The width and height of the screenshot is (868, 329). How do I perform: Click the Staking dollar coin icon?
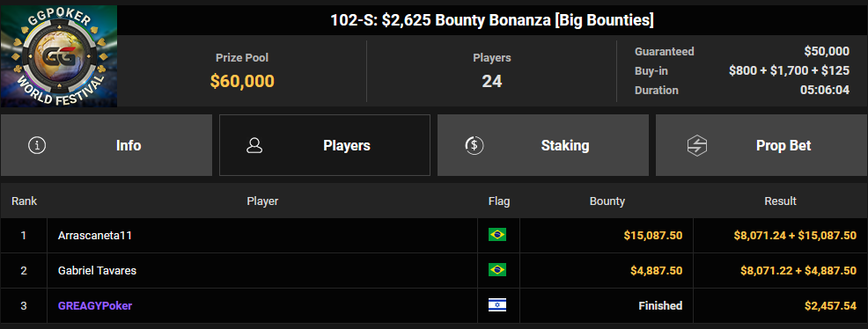click(474, 145)
